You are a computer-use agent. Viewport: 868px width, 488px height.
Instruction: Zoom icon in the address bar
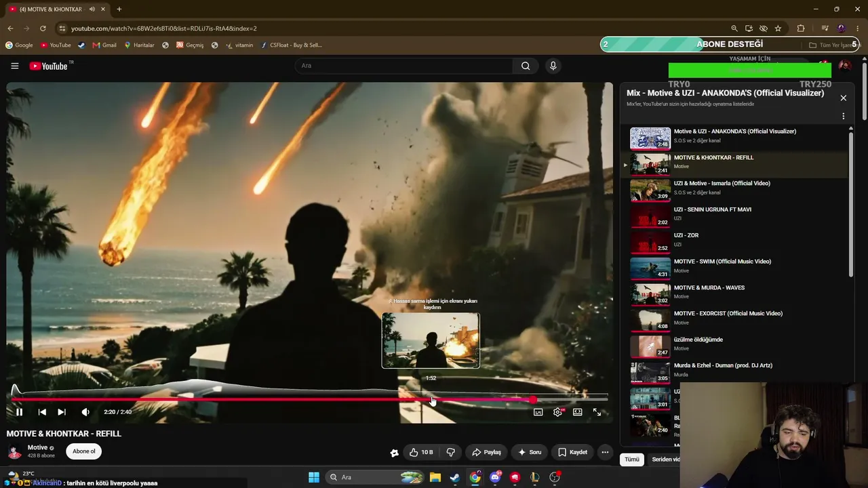[x=734, y=28]
